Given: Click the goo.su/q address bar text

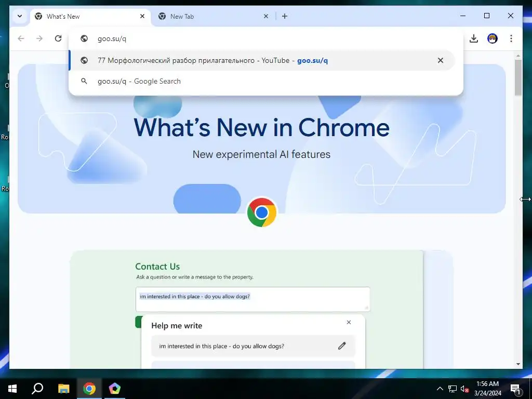Looking at the screenshot, I should [112, 38].
